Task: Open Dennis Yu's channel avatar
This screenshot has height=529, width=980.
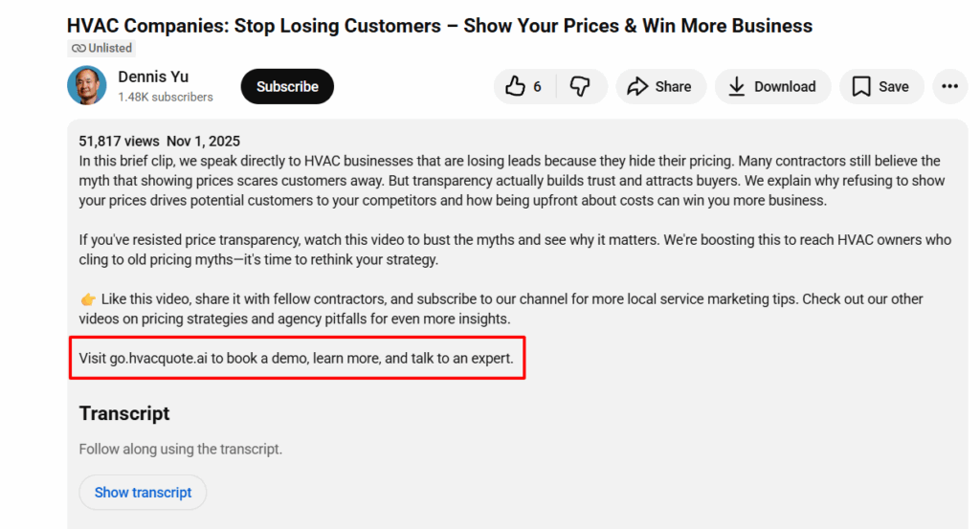Action: point(87,86)
